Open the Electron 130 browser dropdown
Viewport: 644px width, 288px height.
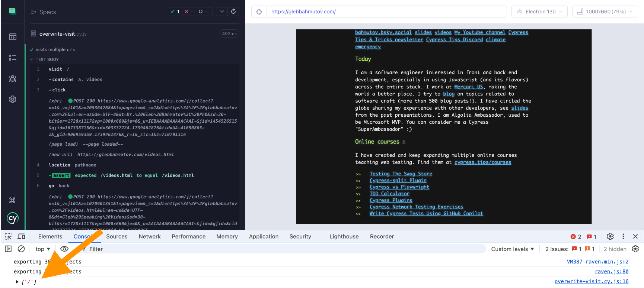tap(539, 12)
